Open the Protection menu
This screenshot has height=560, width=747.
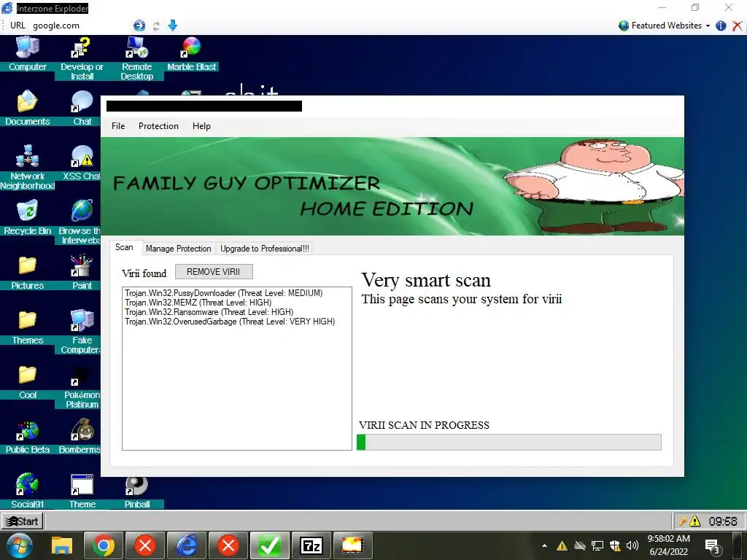(158, 126)
